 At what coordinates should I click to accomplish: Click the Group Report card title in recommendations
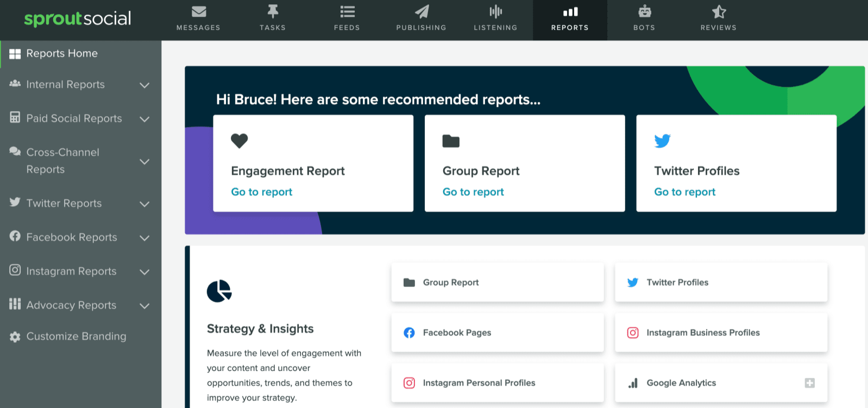click(x=481, y=171)
